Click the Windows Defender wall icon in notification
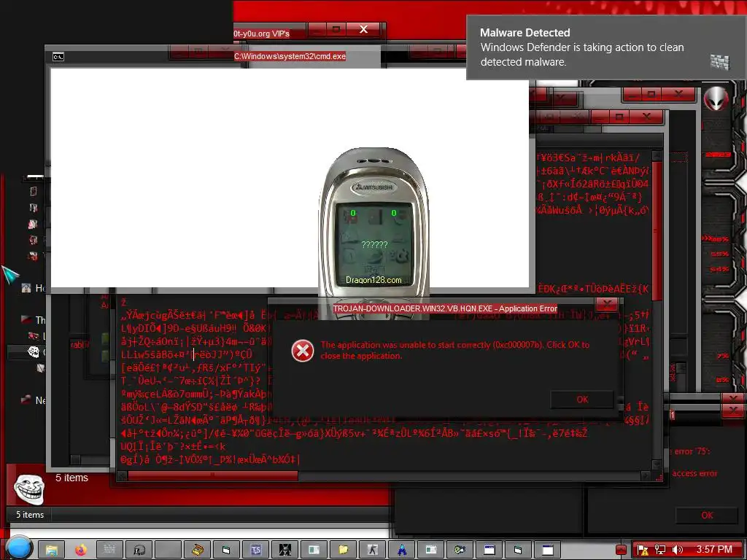 [x=720, y=61]
